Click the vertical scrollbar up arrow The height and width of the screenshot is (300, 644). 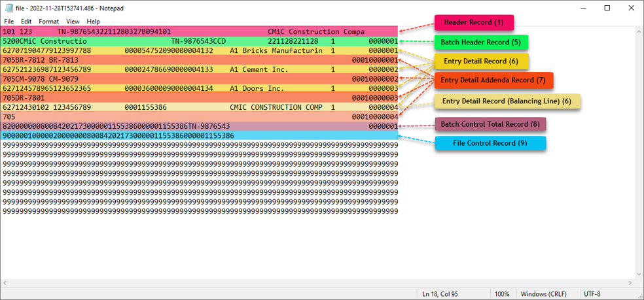click(x=639, y=31)
